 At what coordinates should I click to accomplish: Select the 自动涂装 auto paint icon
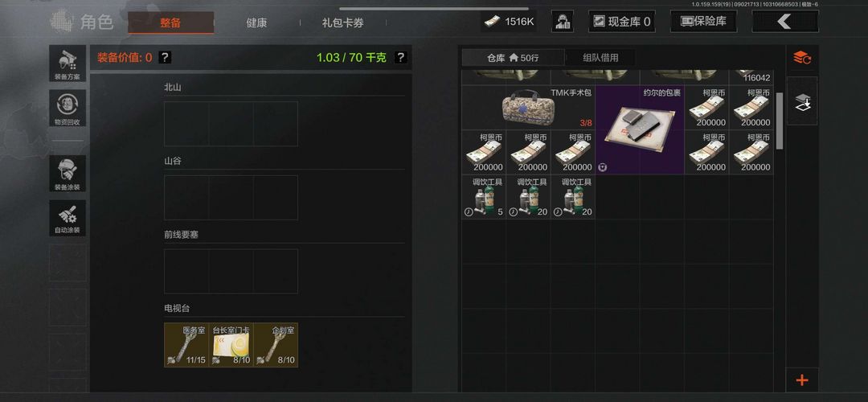(68, 218)
